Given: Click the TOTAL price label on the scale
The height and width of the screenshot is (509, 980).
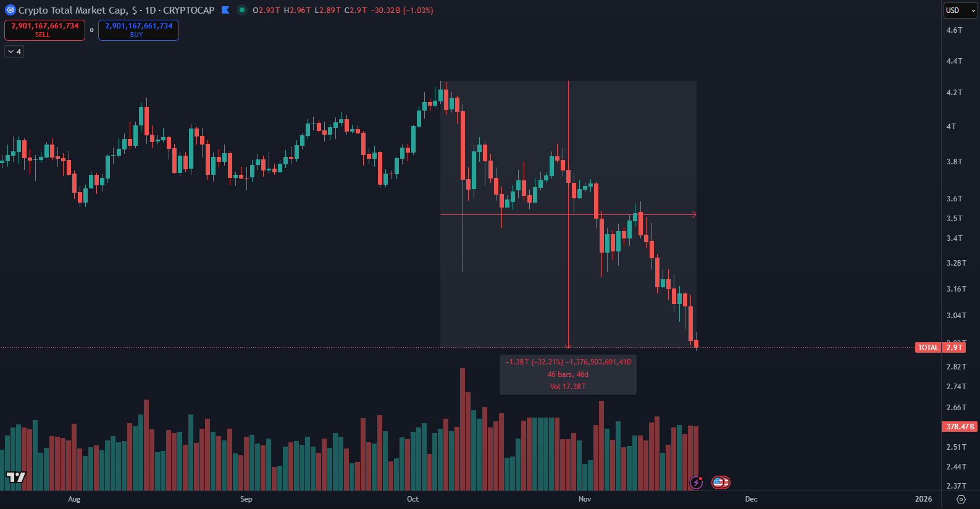Looking at the screenshot, I should 928,348.
